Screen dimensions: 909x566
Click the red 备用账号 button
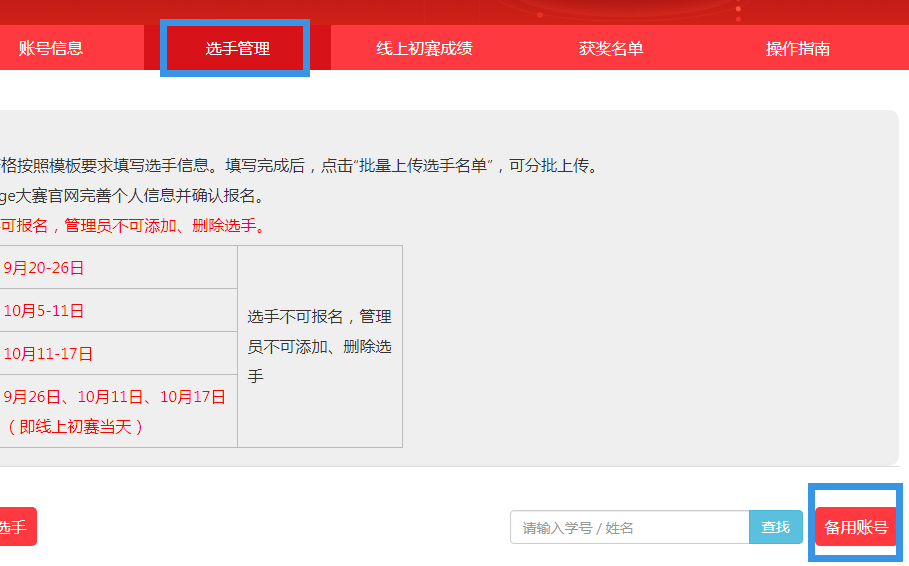pos(856,528)
